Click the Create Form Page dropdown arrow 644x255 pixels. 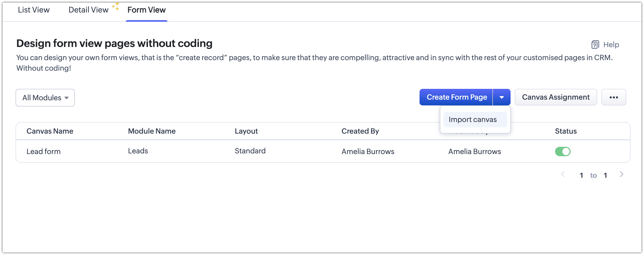(x=502, y=97)
